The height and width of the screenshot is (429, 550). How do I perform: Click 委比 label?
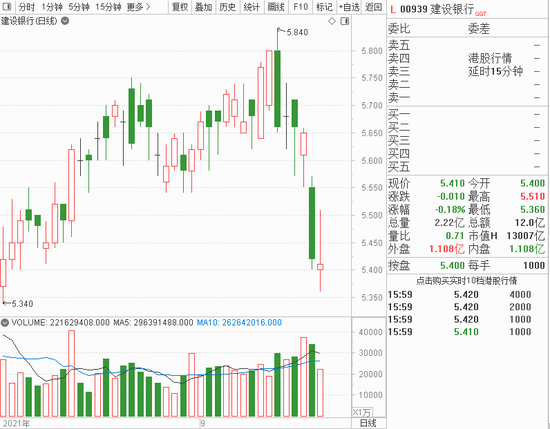(399, 29)
